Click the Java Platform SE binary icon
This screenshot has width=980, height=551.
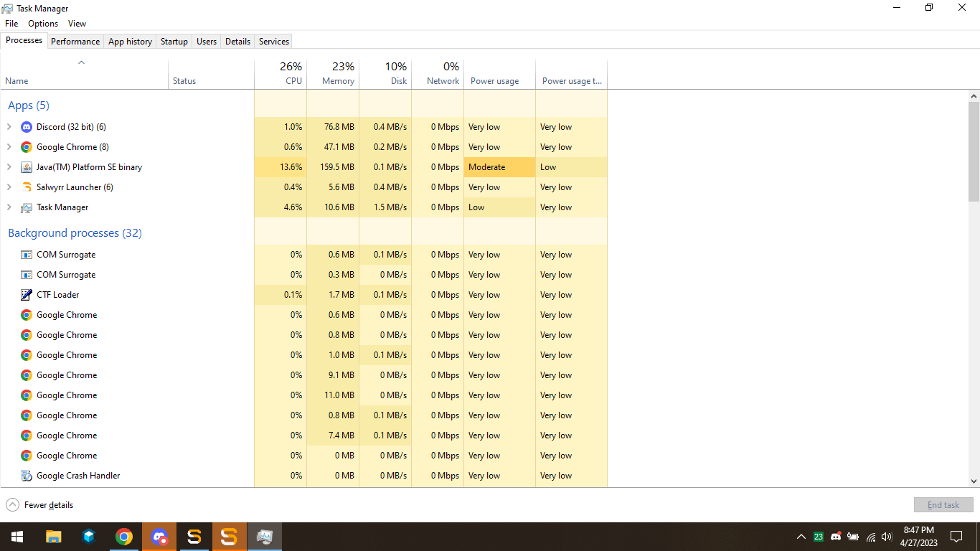[27, 167]
